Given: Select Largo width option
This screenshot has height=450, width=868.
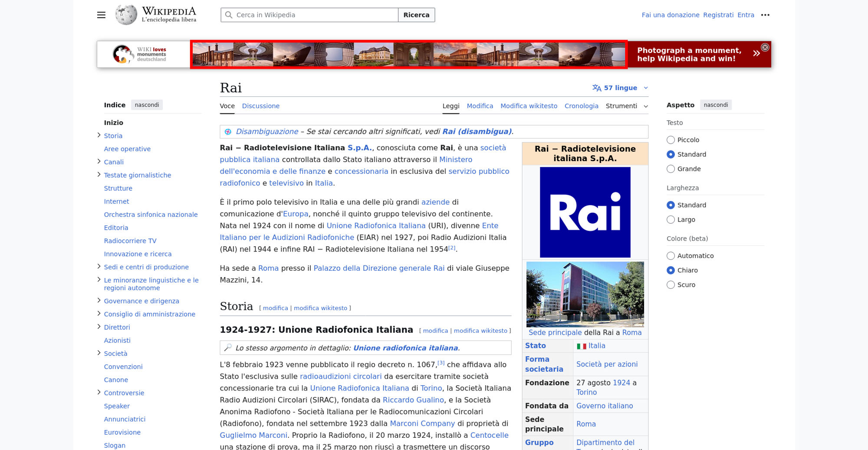Looking at the screenshot, I should [671, 220].
